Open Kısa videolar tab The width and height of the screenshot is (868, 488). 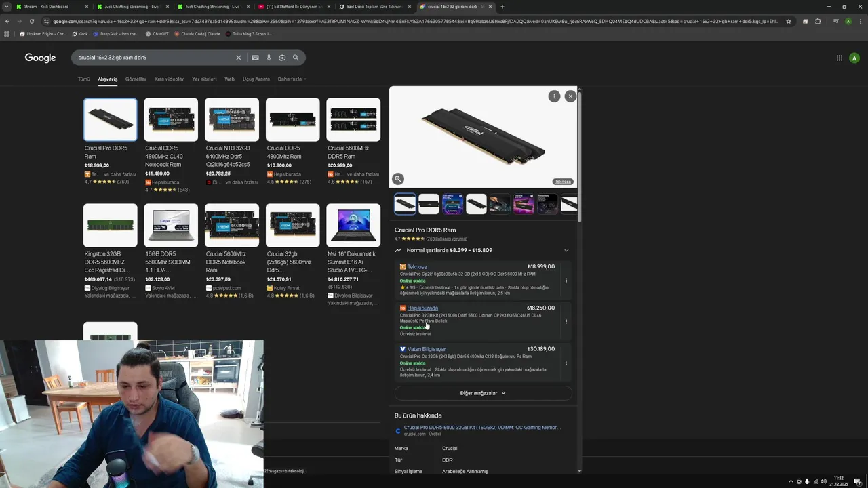point(169,79)
